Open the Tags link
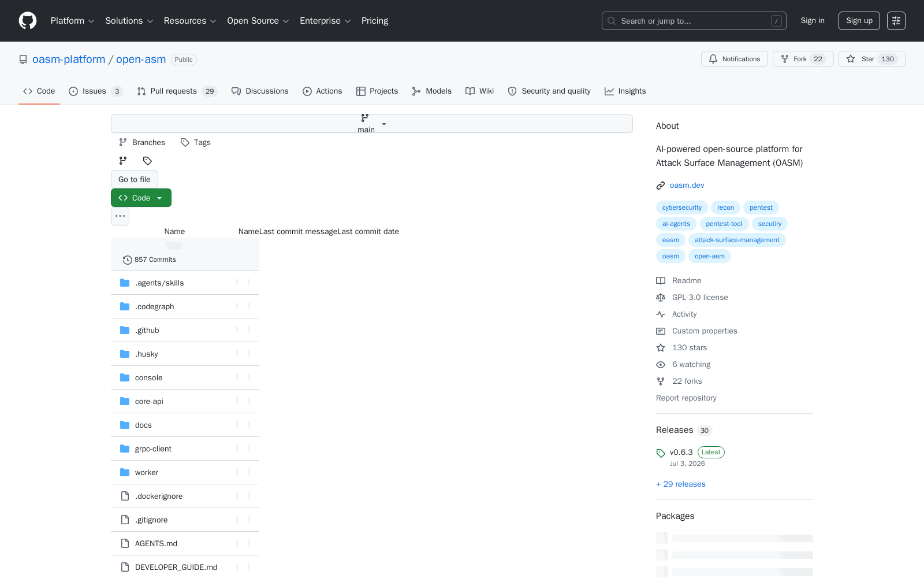924x578 pixels. point(196,142)
